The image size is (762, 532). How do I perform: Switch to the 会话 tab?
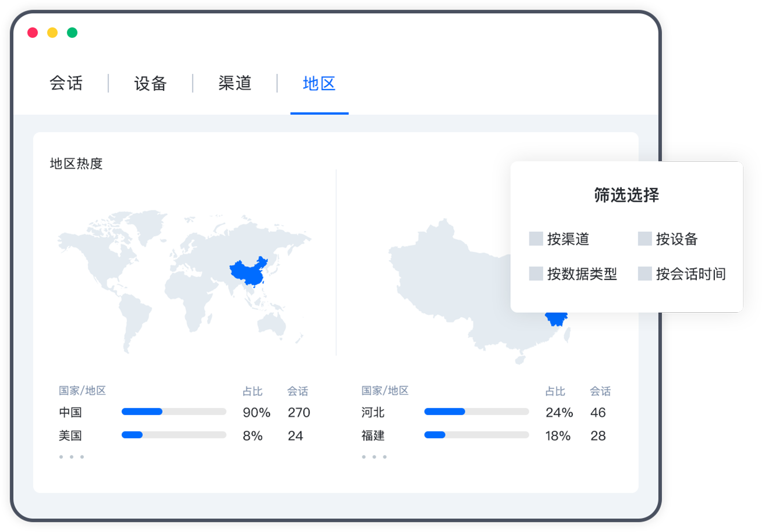66,84
